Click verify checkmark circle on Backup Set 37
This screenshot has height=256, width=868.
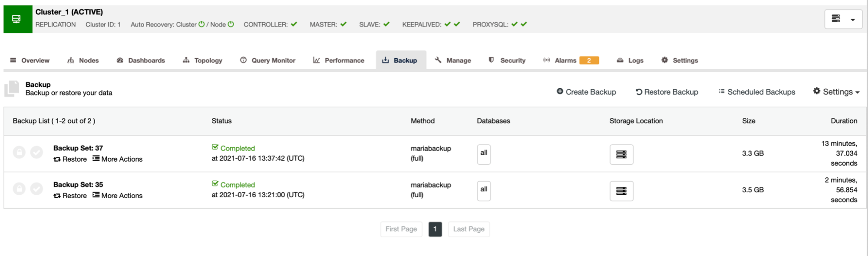[36, 152]
